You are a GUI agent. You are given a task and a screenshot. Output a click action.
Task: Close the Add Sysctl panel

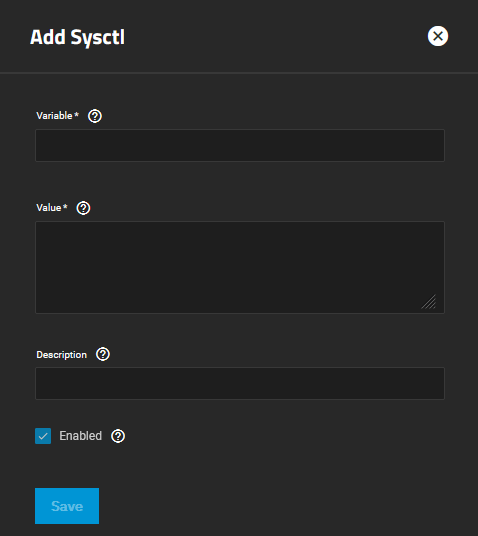[438, 36]
